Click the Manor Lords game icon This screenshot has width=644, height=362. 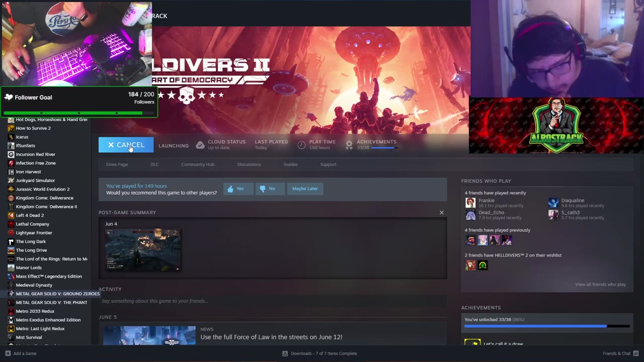tap(11, 267)
